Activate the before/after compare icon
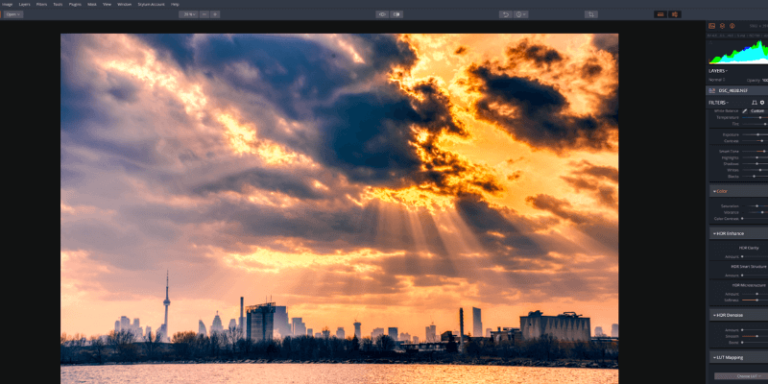 pos(397,14)
